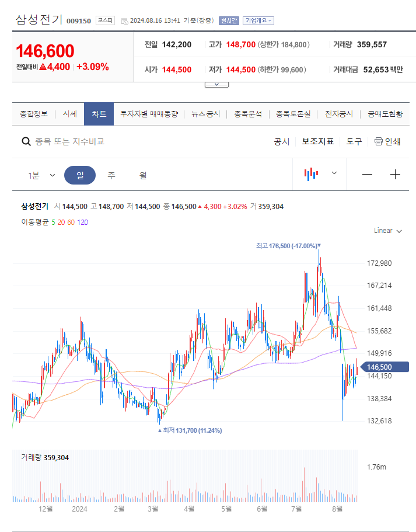This screenshot has height=532, width=416.
Task: Click the calendar clock icon beside date
Action: [x=125, y=22]
